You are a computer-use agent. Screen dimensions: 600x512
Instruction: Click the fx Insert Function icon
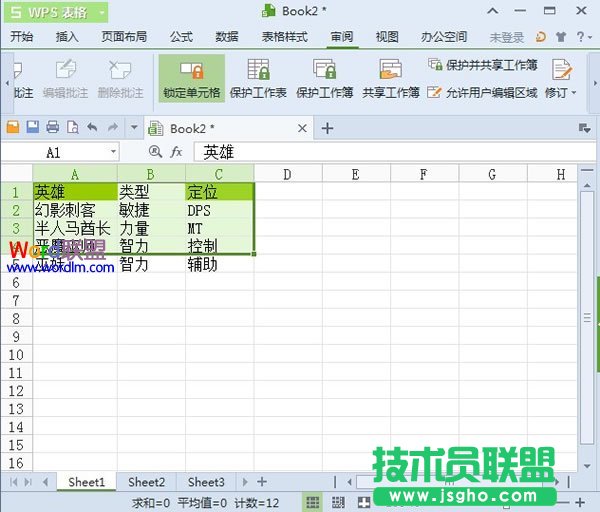tap(176, 152)
